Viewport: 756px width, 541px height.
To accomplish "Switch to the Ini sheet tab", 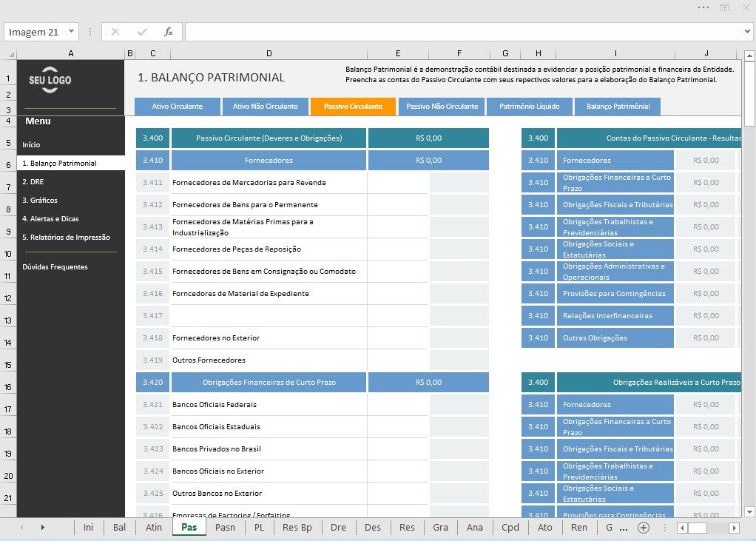I will tap(88, 528).
